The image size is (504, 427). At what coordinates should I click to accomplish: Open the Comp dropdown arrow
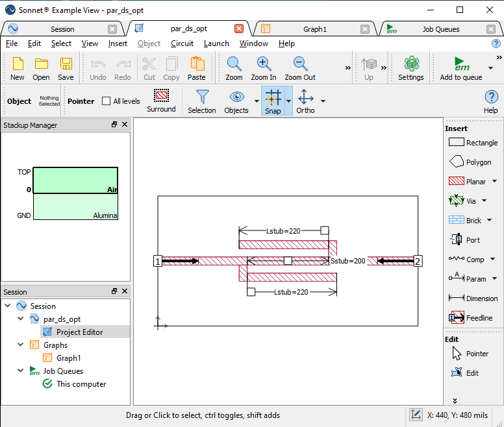point(492,259)
